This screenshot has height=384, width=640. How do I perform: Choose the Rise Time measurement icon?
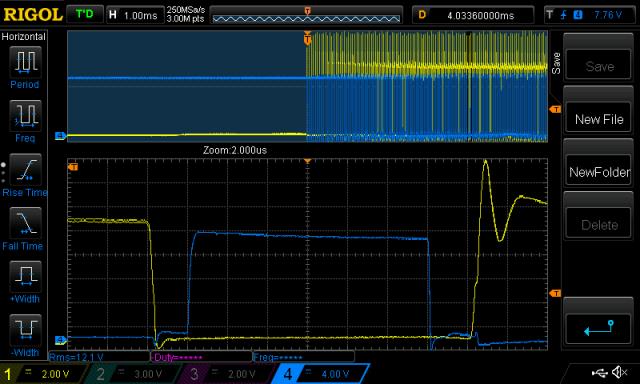[25, 169]
